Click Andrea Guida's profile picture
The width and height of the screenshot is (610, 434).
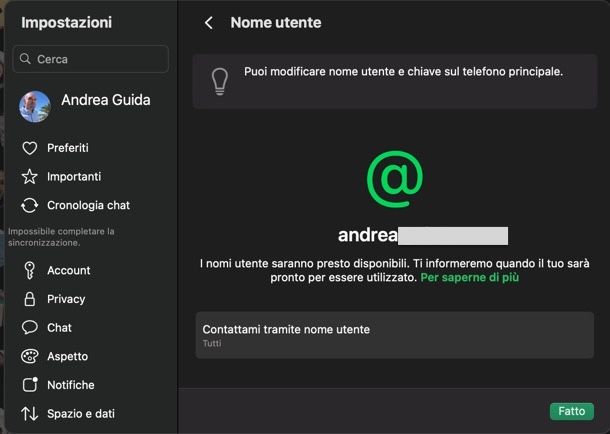35,107
